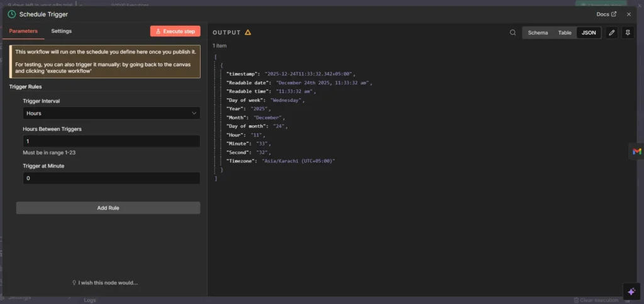The width and height of the screenshot is (644, 304).
Task: Click the Hours Between Triggers field
Action: point(111,142)
